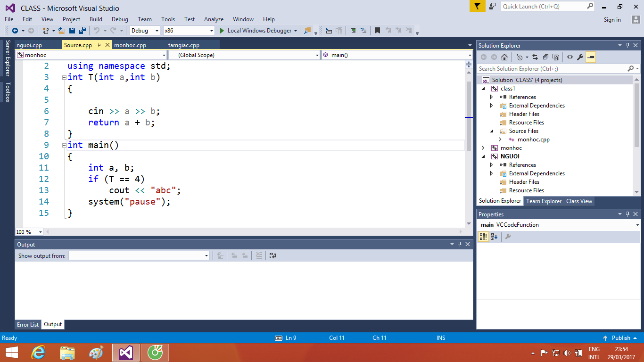This screenshot has width=644, height=362.
Task: Click the editor vertical scrollbar thumb
Action: (469, 115)
